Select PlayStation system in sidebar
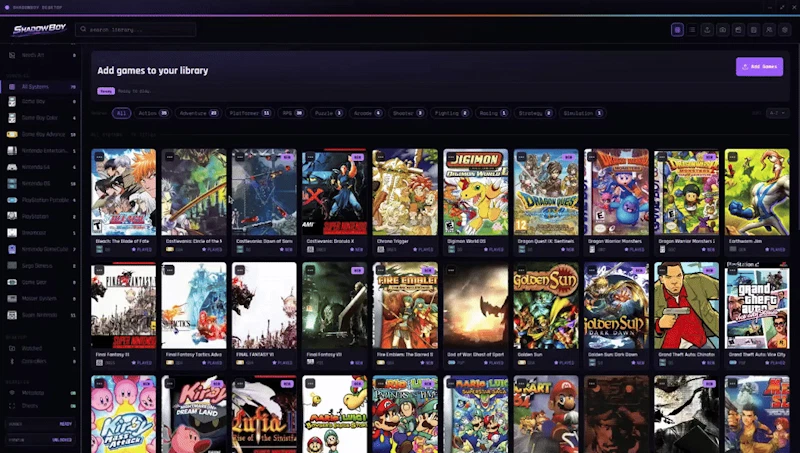This screenshot has width=800, height=453. click(41, 216)
